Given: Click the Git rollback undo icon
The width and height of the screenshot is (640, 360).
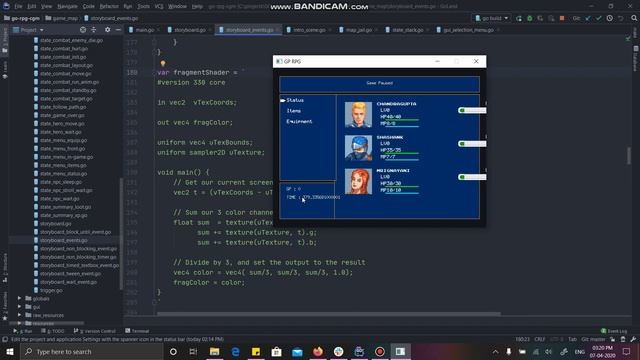Looking at the screenshot, I should click(621, 18).
